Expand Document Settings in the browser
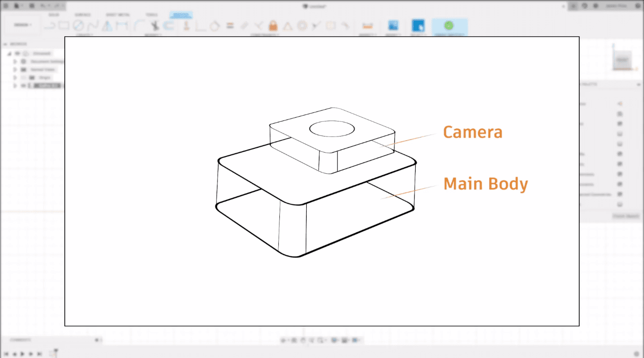This screenshot has width=644, height=358. pos(15,61)
